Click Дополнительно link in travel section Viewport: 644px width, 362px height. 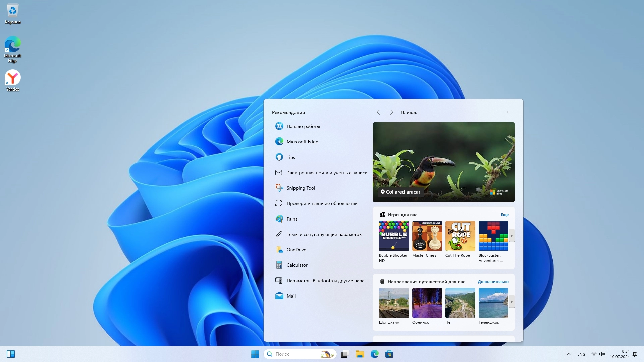pos(493,282)
